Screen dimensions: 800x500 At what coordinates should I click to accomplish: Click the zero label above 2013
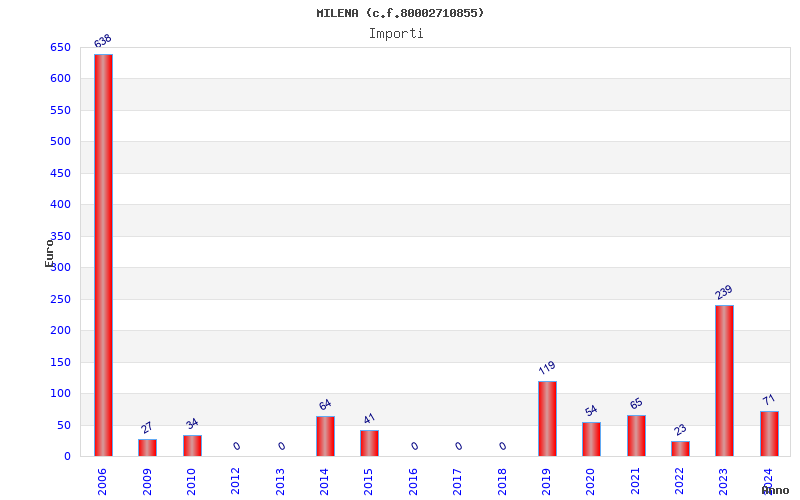(x=282, y=446)
